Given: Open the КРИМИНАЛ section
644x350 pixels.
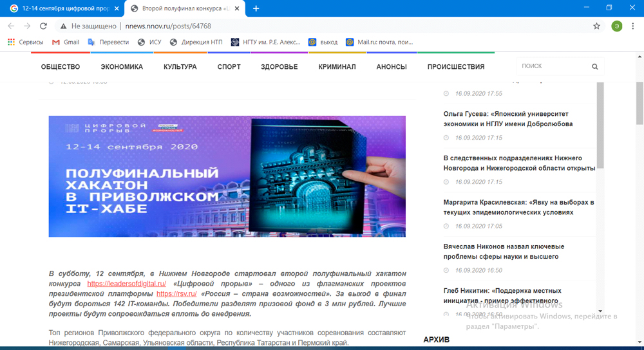Looking at the screenshot, I should tap(337, 66).
